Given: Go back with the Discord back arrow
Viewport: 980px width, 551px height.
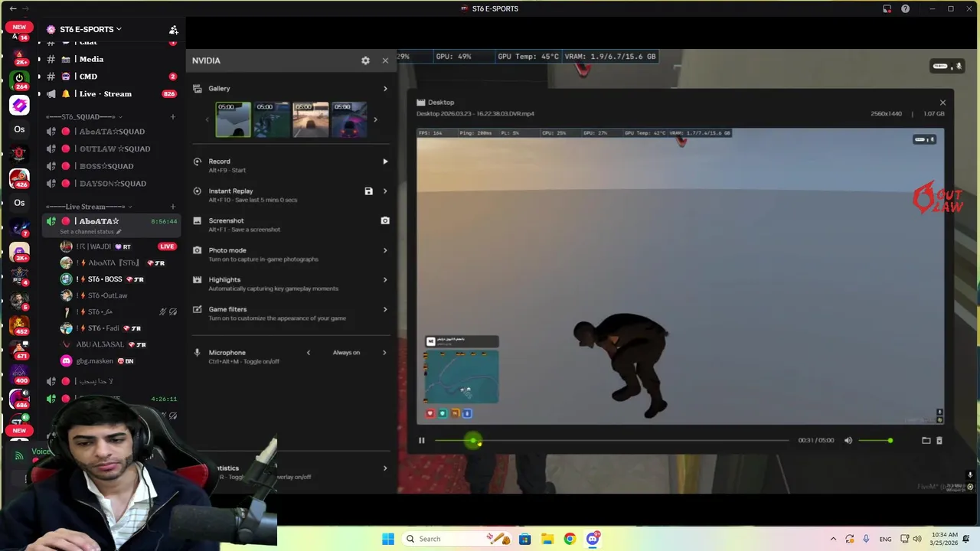Looking at the screenshot, I should (x=13, y=8).
